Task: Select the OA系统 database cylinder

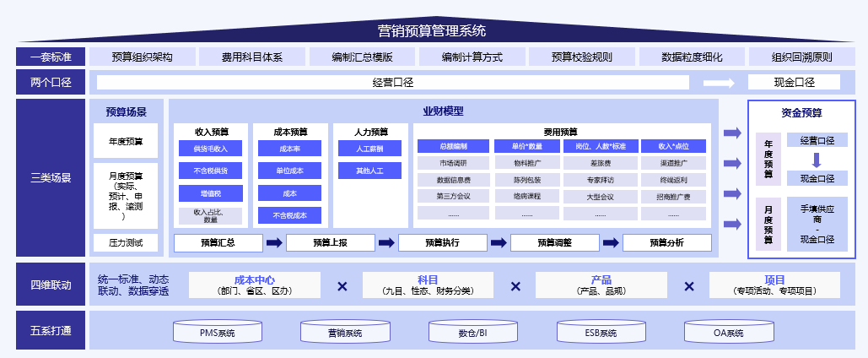Action: (x=729, y=331)
